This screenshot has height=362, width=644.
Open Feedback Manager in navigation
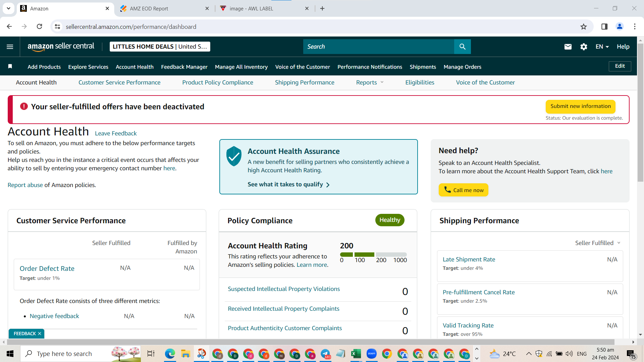(184, 67)
